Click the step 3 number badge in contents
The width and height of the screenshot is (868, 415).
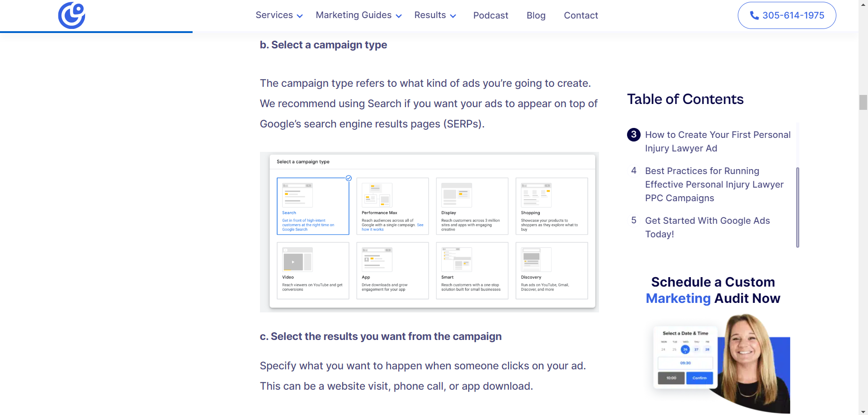tap(633, 135)
